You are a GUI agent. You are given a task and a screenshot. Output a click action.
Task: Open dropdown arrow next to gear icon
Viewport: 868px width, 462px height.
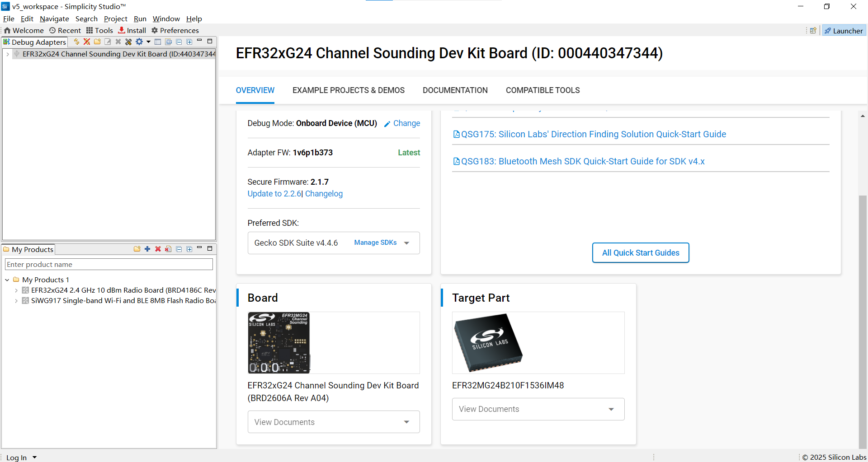(148, 42)
